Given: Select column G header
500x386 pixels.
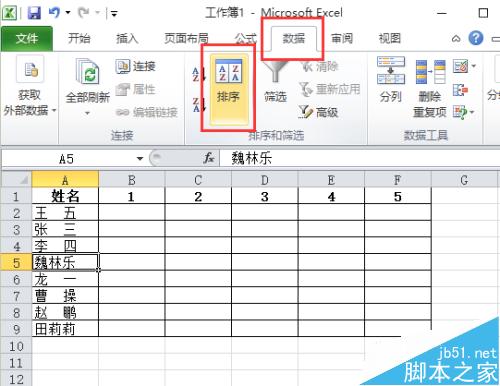Looking at the screenshot, I should [x=465, y=180].
